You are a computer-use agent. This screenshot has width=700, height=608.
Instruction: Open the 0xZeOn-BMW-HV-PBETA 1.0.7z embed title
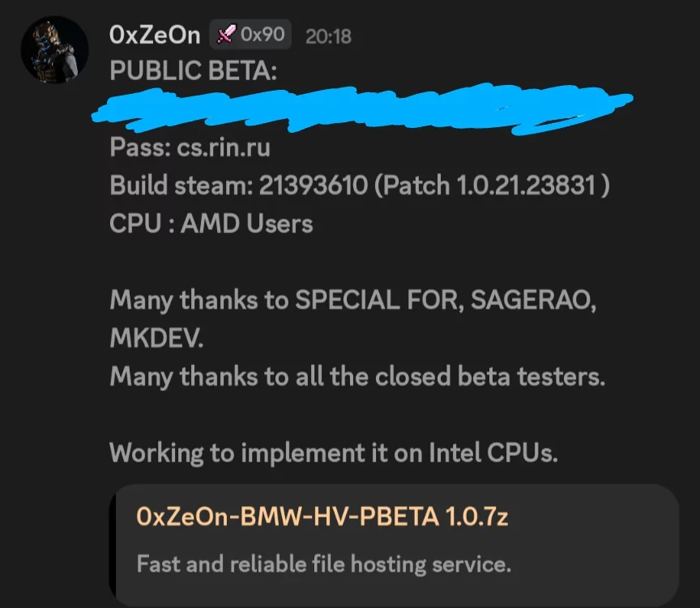tap(322, 517)
